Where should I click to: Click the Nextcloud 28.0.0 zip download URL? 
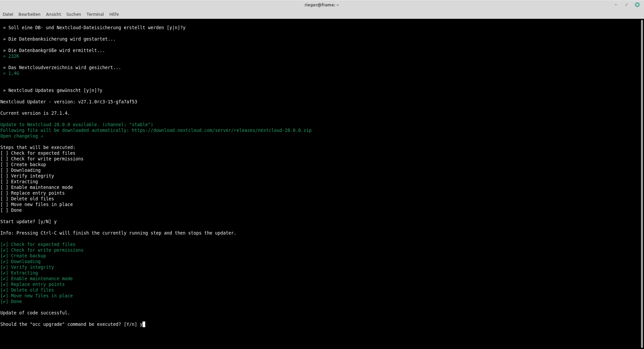(221, 130)
